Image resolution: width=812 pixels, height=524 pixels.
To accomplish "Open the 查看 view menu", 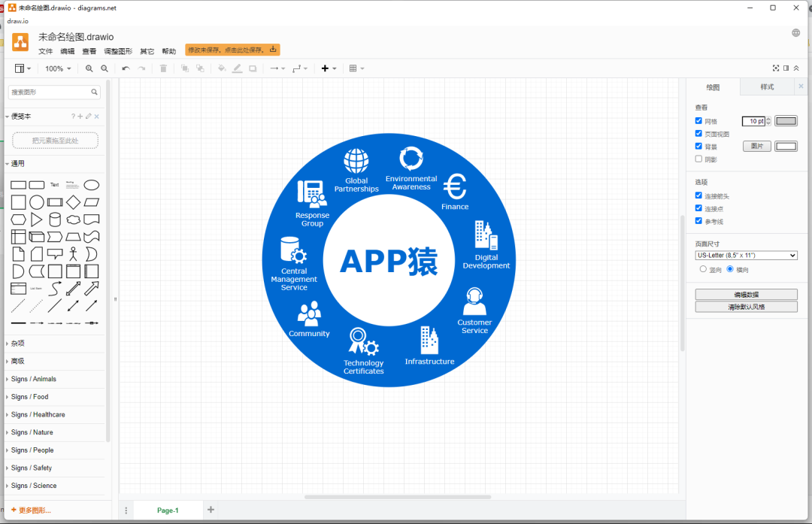I will click(x=89, y=51).
